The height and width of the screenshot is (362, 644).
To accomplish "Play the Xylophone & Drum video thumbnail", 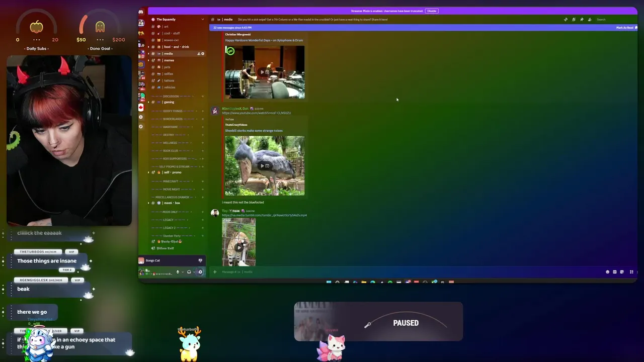I will point(265,72).
